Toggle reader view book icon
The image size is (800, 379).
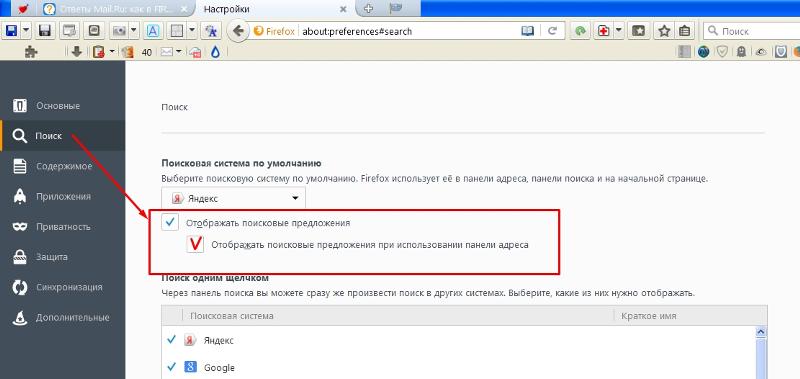527,31
